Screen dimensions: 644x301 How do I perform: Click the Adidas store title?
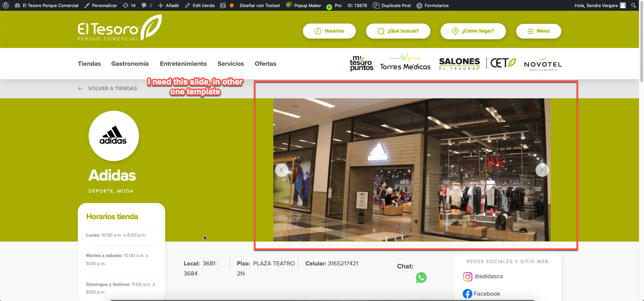tap(112, 175)
